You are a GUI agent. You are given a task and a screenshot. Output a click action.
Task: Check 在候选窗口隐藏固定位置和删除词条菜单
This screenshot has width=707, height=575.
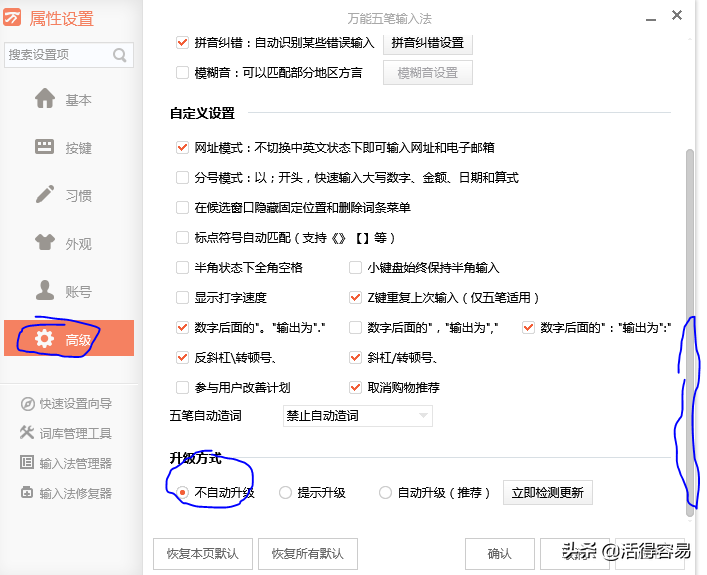[x=182, y=207]
